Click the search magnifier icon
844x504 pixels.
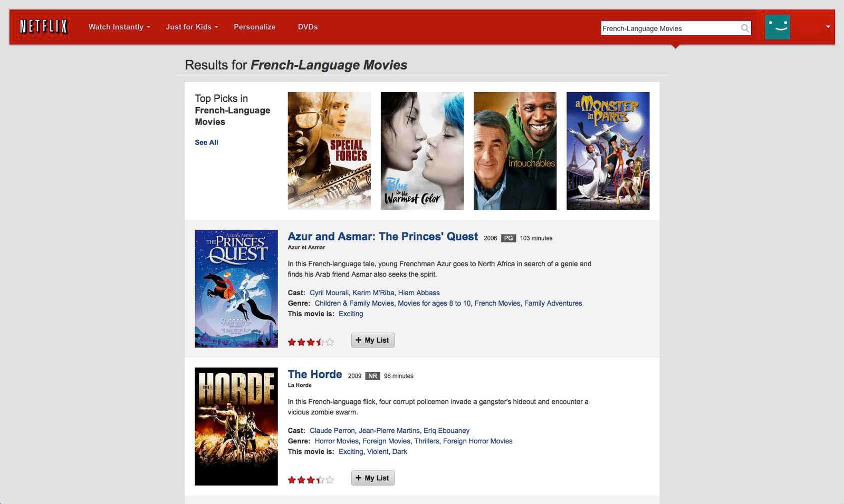point(745,28)
